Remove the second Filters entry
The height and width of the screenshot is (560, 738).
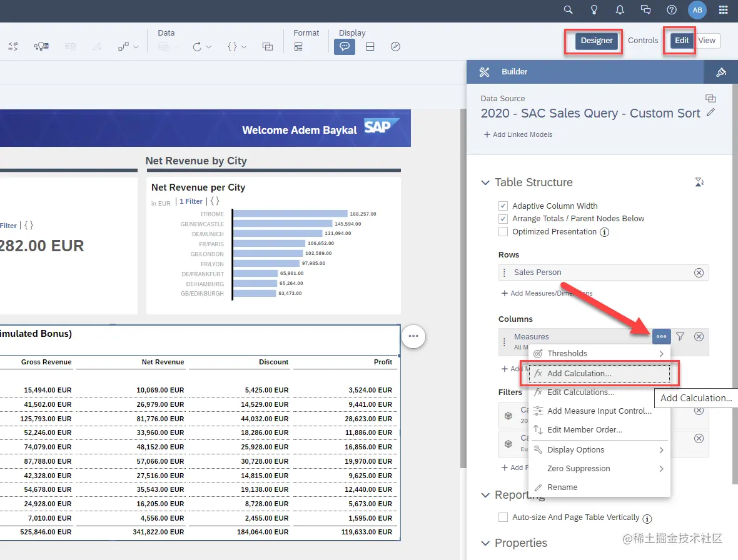point(699,438)
